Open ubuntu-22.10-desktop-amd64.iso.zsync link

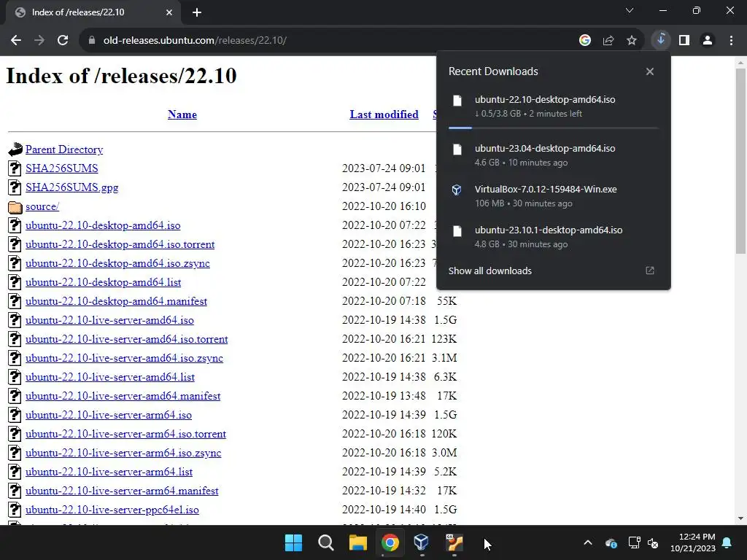click(x=117, y=263)
